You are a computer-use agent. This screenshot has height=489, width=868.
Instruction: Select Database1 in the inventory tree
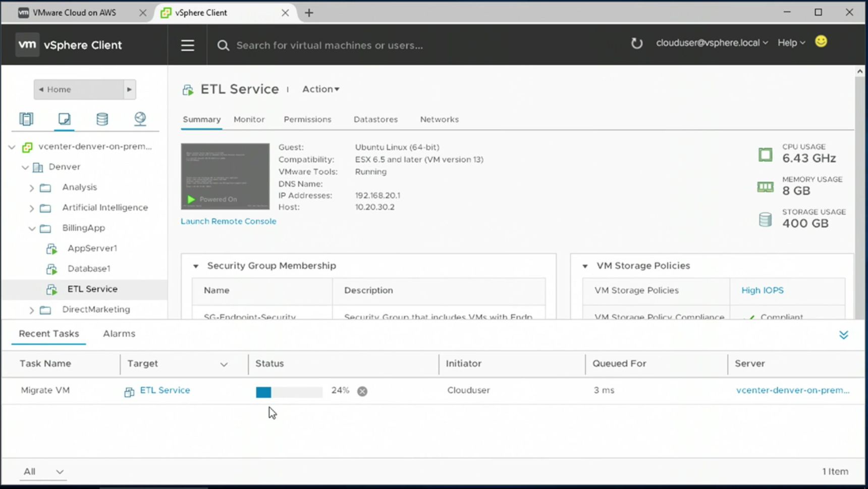click(89, 269)
